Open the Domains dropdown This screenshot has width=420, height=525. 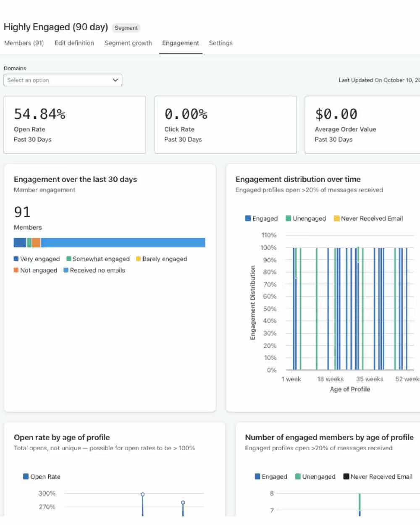tap(63, 80)
